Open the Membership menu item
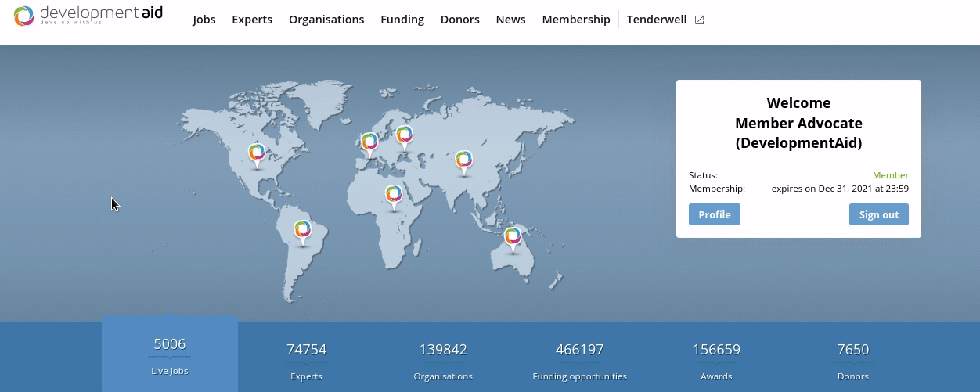Viewport: 980px width, 392px height. (576, 20)
